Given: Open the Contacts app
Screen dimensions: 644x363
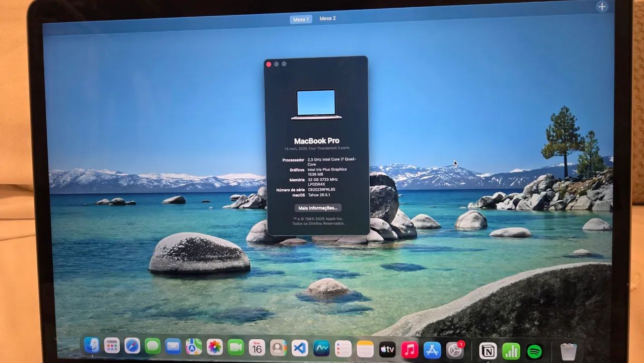Looking at the screenshot, I should click(x=278, y=347).
